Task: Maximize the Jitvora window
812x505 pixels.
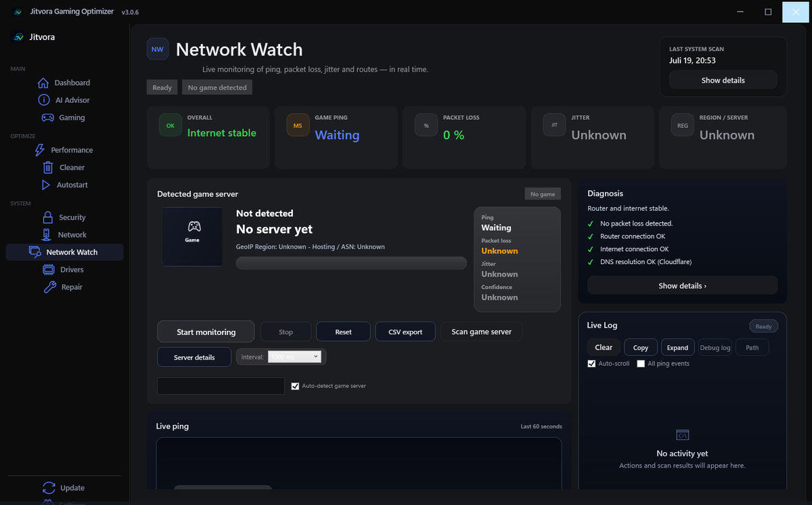Action: tap(768, 12)
